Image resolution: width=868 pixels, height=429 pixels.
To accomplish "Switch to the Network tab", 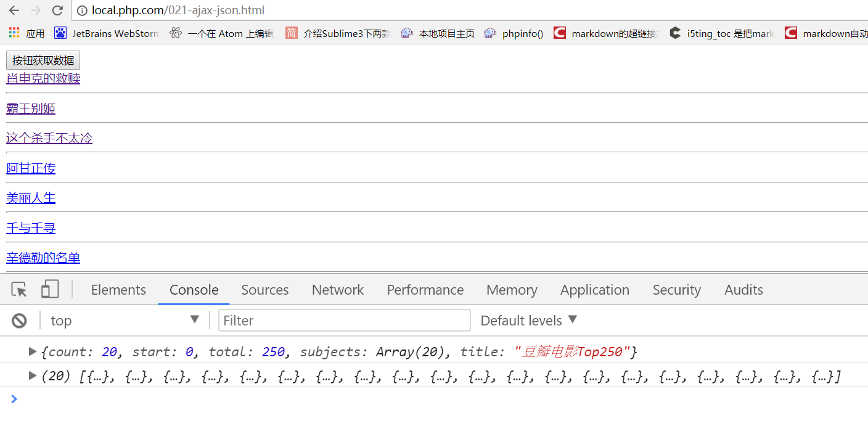I will tap(338, 290).
